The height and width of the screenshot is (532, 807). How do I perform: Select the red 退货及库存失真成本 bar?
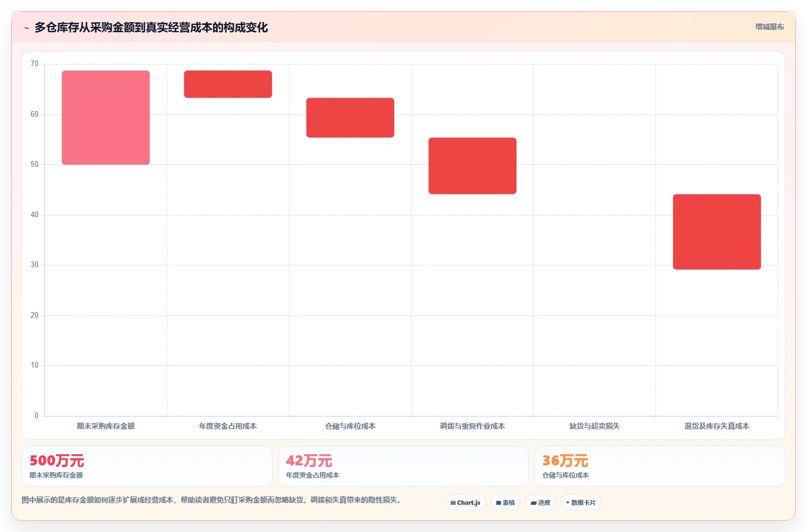point(716,232)
